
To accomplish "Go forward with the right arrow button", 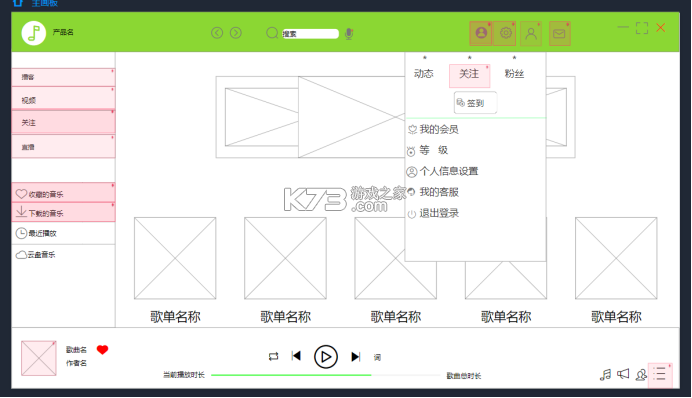I will [x=236, y=33].
